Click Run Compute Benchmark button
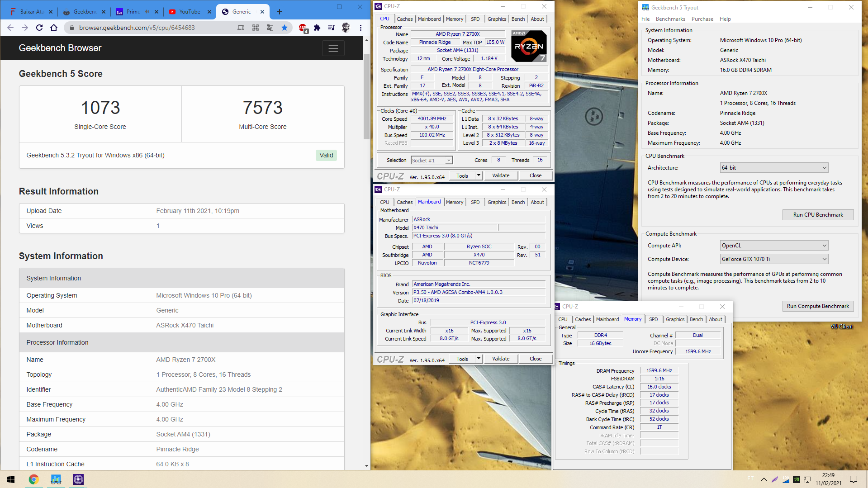 818,306
